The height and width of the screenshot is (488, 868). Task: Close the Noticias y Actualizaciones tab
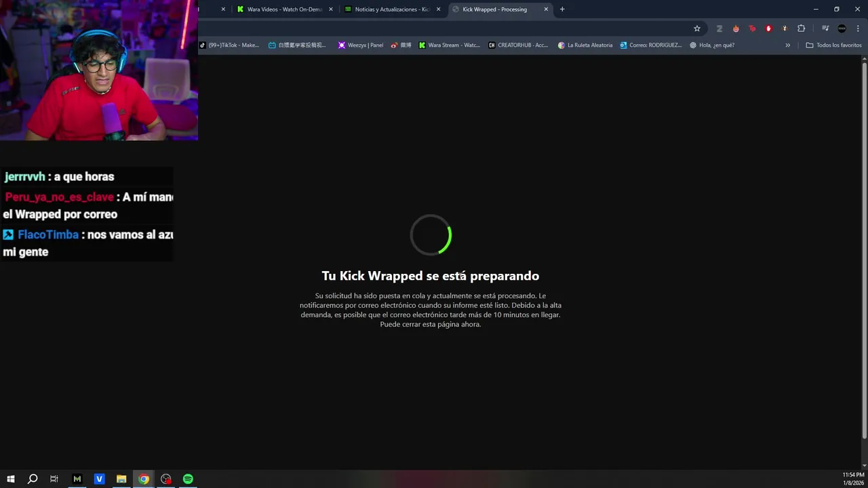439,9
